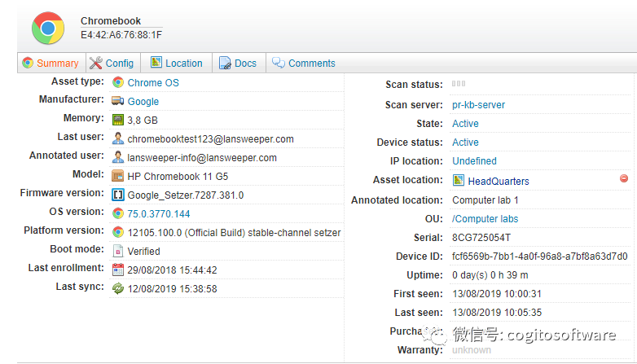Click the Last enrollment calendar icon
Viewport: 637px width, 364px height.
click(x=118, y=270)
